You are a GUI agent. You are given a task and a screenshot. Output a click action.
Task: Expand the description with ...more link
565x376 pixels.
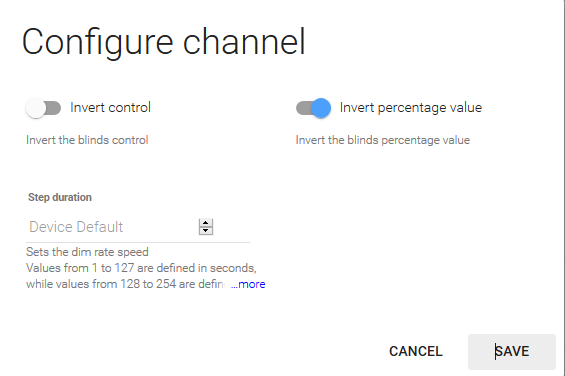(248, 284)
